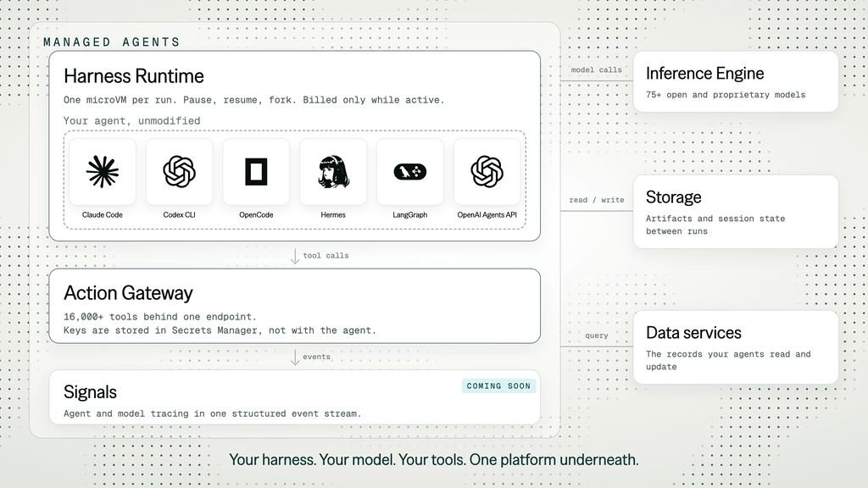868x488 pixels.
Task: Select the Harness Runtime heading
Action: (x=133, y=76)
